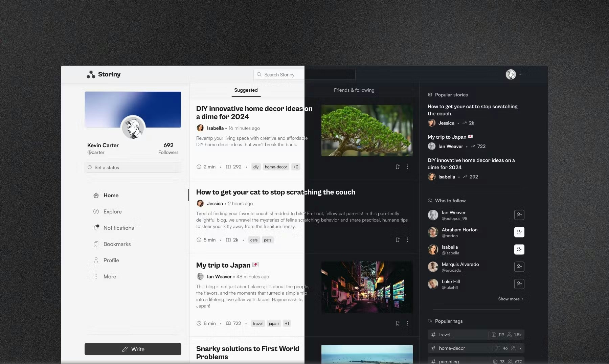Open the DIY innovative home decor story title
This screenshot has height=364, width=609.
[x=254, y=113]
